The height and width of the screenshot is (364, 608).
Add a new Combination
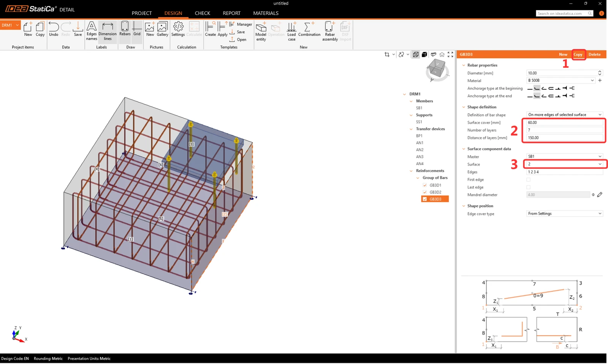coord(309,29)
